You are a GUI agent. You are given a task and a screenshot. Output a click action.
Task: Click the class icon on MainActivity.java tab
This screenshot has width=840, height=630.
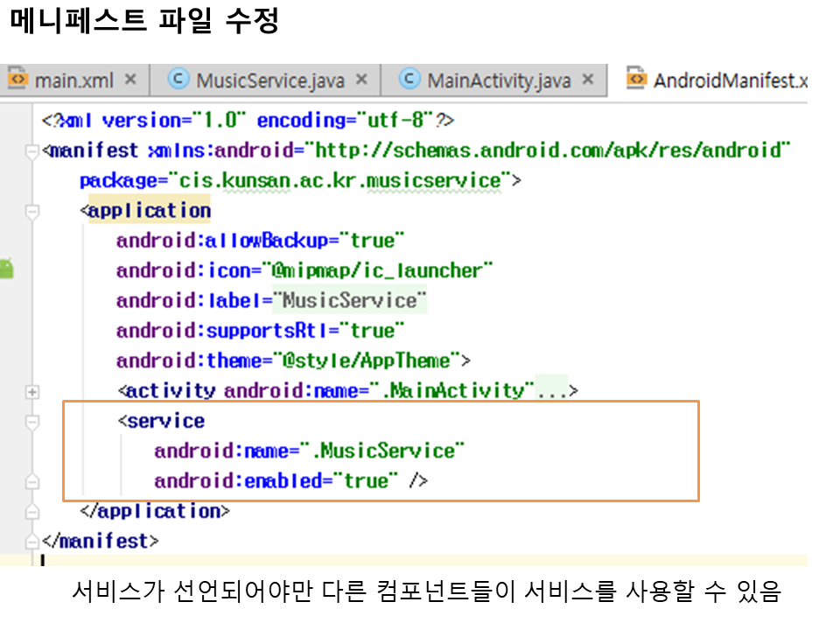(x=409, y=80)
